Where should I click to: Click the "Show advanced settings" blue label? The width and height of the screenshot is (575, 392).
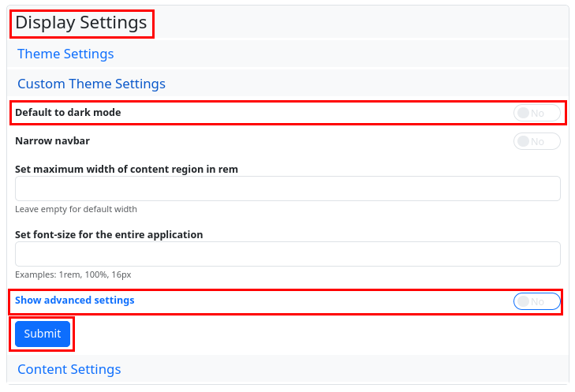75,301
